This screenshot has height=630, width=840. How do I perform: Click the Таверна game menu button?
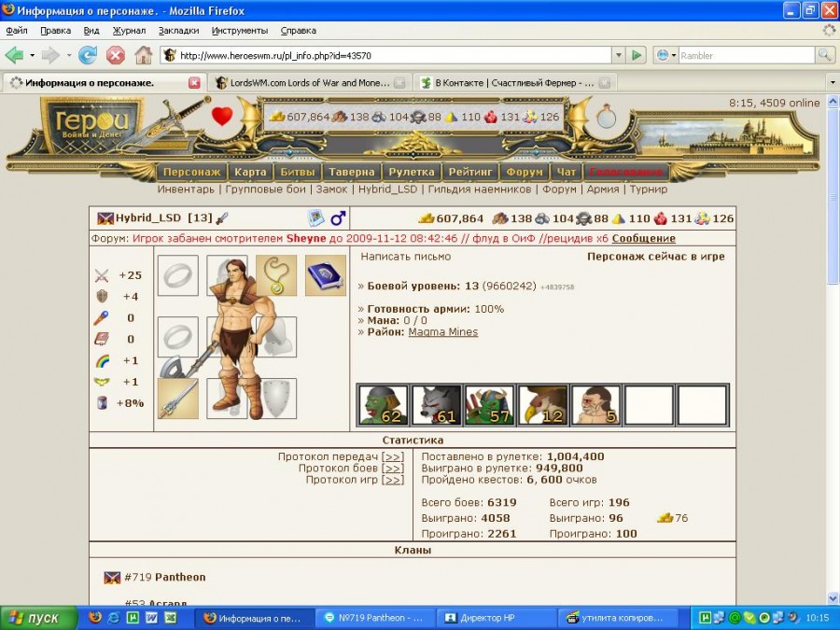click(352, 172)
